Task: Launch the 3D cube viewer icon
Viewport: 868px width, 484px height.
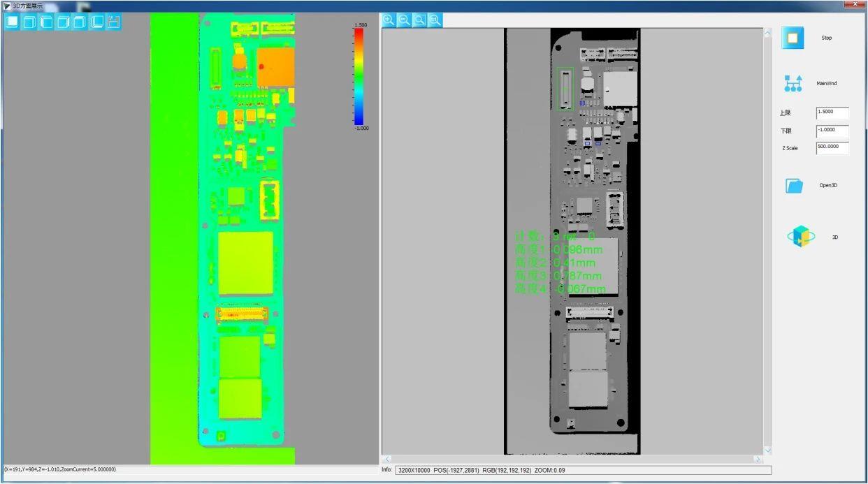Action: [801, 237]
